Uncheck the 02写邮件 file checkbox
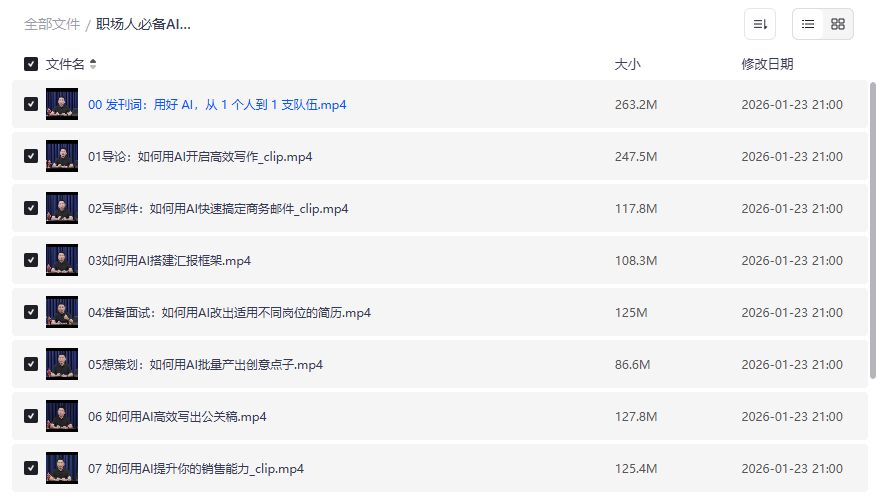This screenshot has width=878, height=495. 31,208
